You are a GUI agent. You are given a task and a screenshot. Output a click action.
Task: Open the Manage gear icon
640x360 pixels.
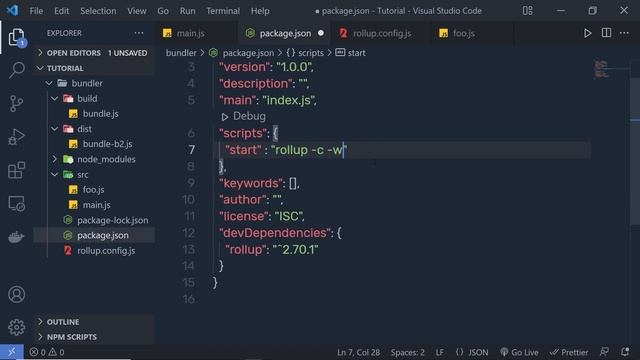[16, 327]
